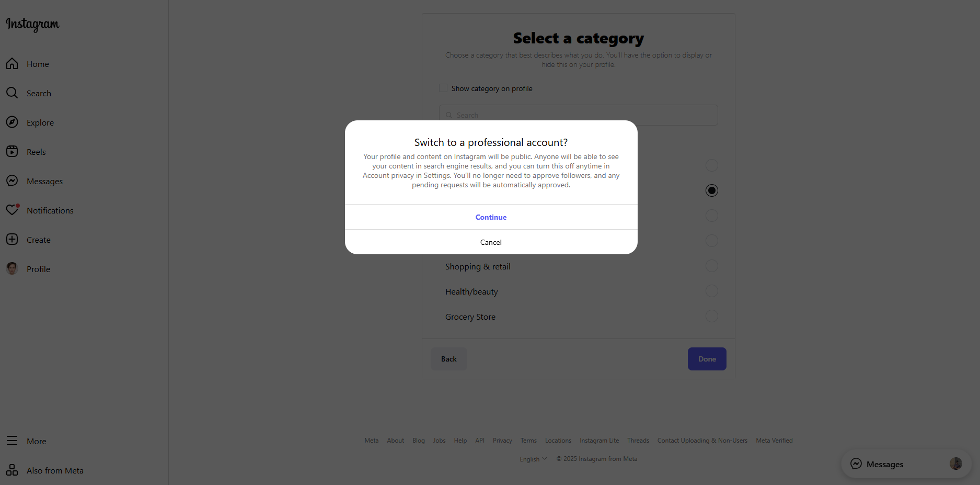Image resolution: width=980 pixels, height=485 pixels.
Task: Expand the floating Messages panel
Action: (906, 464)
